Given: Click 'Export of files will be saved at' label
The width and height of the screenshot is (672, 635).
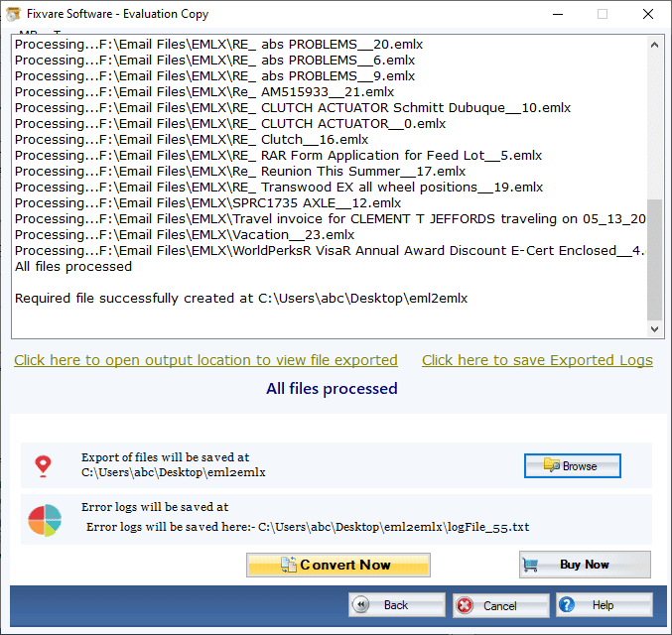Looking at the screenshot, I should pos(166,457).
